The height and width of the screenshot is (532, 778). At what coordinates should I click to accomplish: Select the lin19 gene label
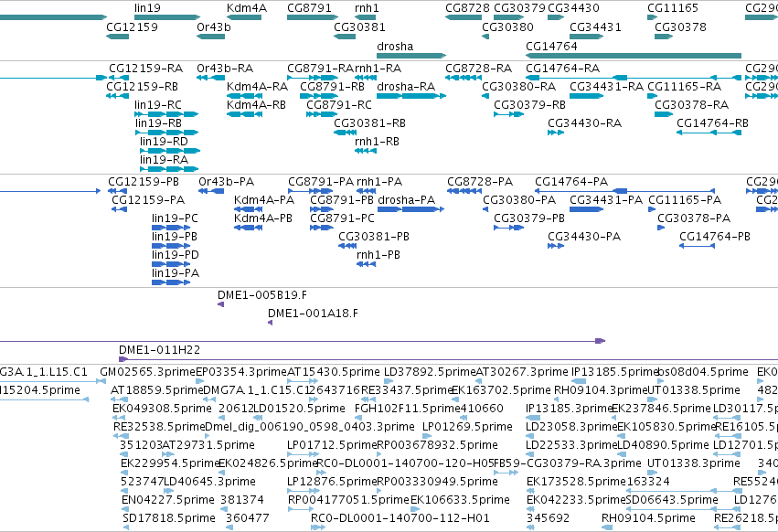click(x=147, y=8)
